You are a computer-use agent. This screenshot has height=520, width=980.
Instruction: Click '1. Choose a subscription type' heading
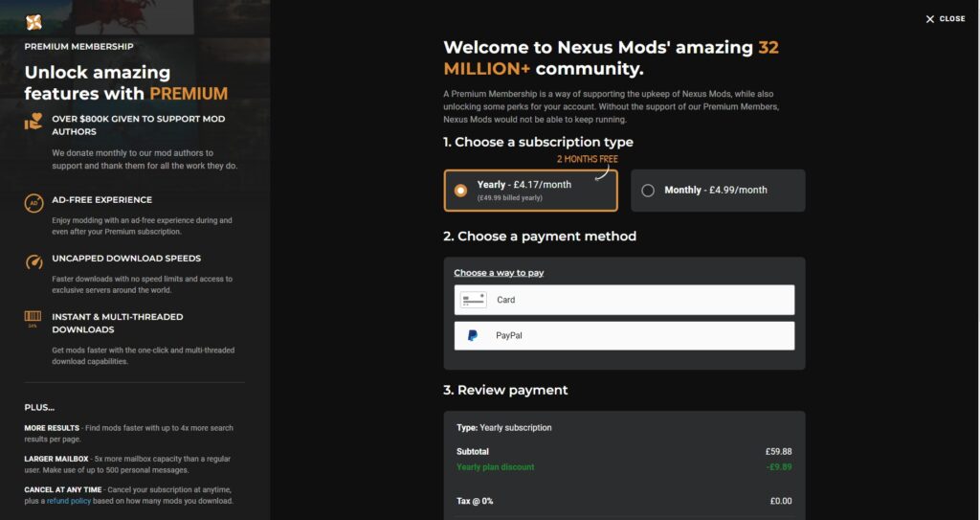(538, 142)
